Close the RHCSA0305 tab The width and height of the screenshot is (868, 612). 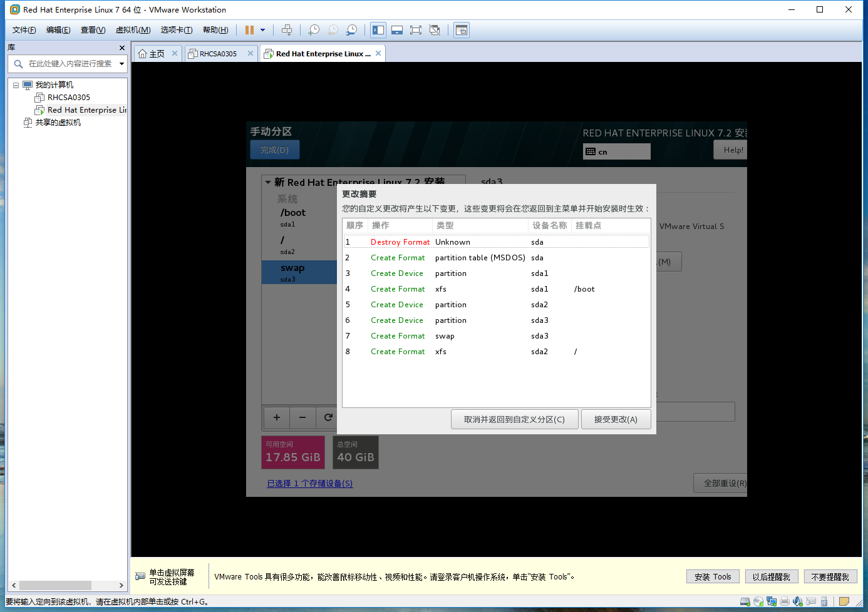[251, 53]
